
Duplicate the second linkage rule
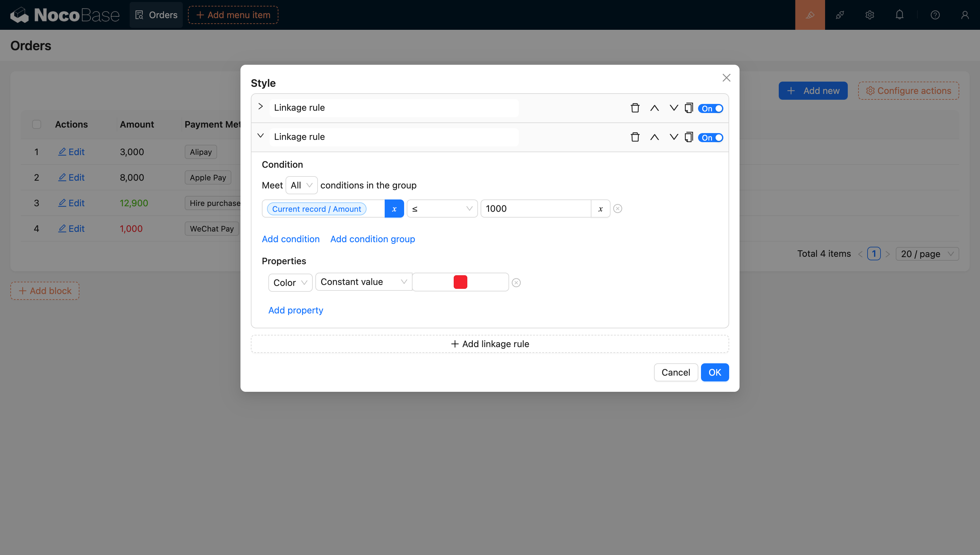(x=689, y=137)
